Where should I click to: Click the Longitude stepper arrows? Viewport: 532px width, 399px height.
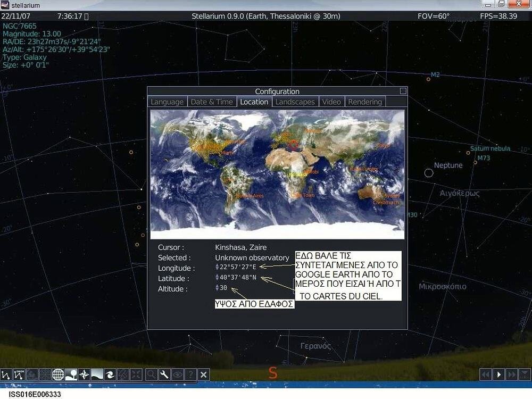point(217,267)
